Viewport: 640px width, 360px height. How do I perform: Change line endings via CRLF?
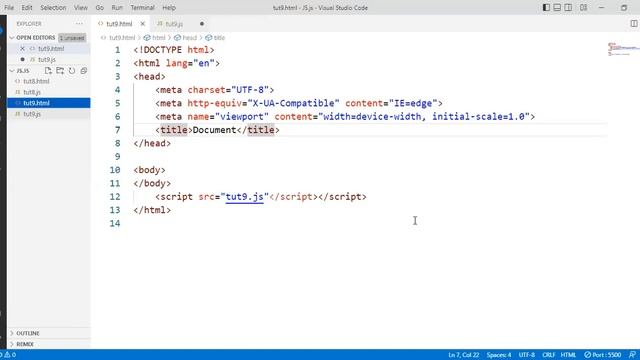pos(548,355)
